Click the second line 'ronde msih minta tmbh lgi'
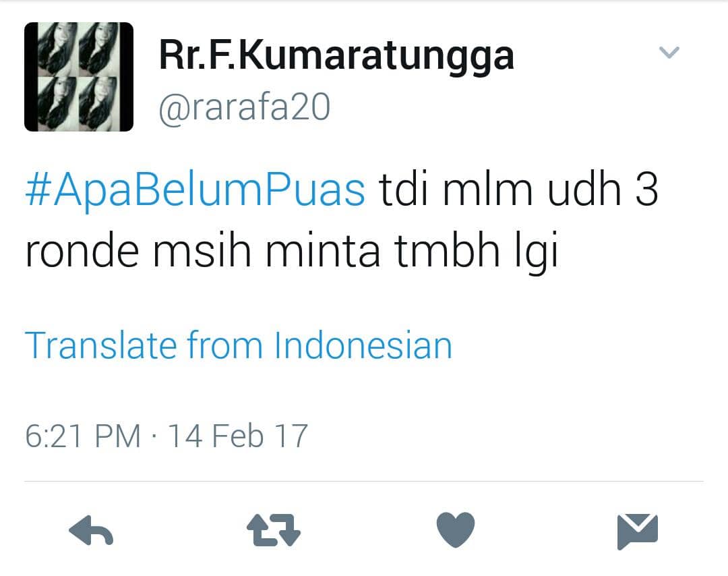This screenshot has height=576, width=728. click(x=291, y=252)
